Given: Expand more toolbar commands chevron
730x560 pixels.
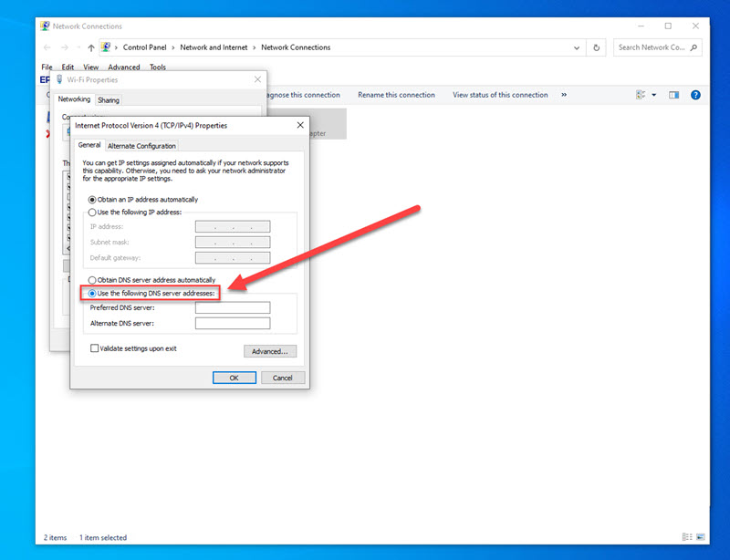Looking at the screenshot, I should [x=564, y=95].
